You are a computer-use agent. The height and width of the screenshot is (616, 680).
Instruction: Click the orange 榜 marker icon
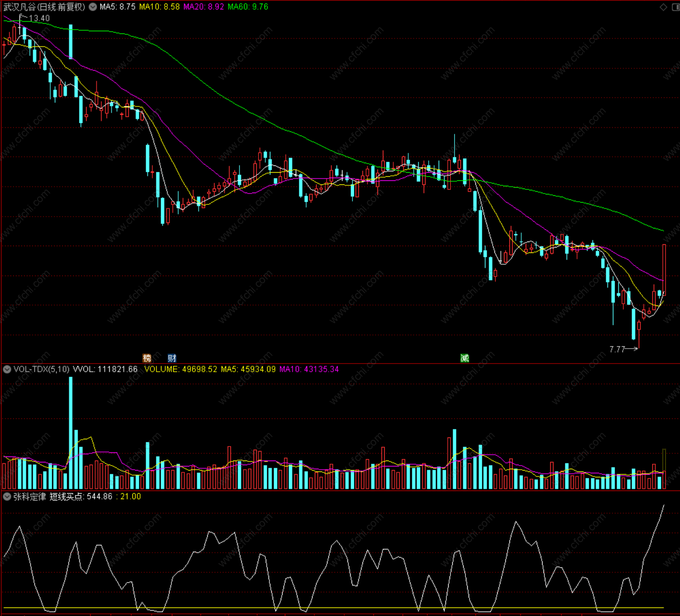tap(147, 358)
